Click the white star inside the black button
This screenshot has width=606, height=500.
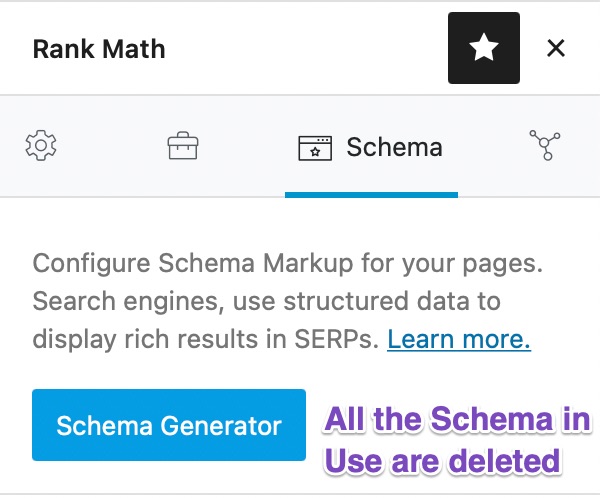click(483, 47)
